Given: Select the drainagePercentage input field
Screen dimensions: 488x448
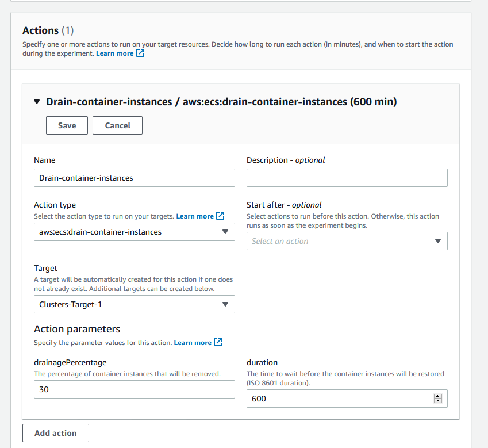Looking at the screenshot, I should (135, 389).
